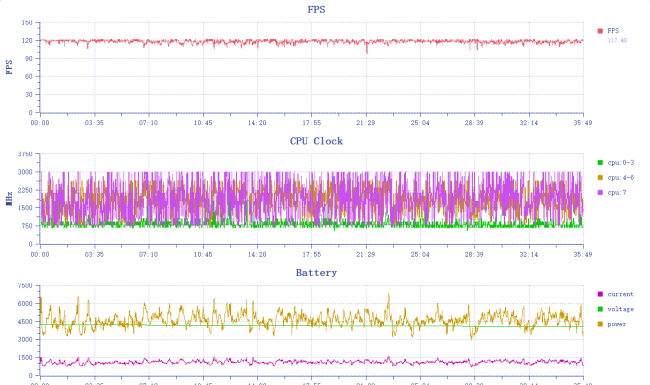650x385 pixels.
Task: Click the 25:04 time label under CPU Clock chart
Action: point(420,254)
